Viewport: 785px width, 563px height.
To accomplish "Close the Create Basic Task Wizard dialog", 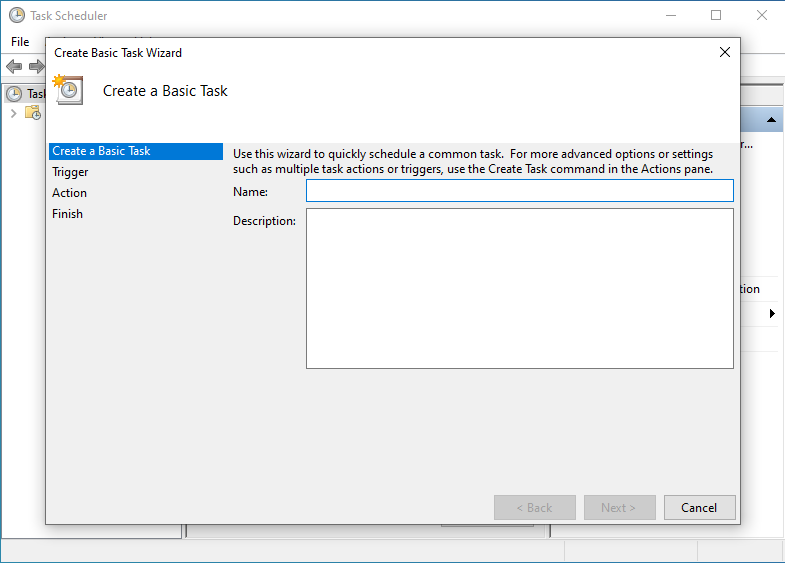I will pyautogui.click(x=724, y=52).
